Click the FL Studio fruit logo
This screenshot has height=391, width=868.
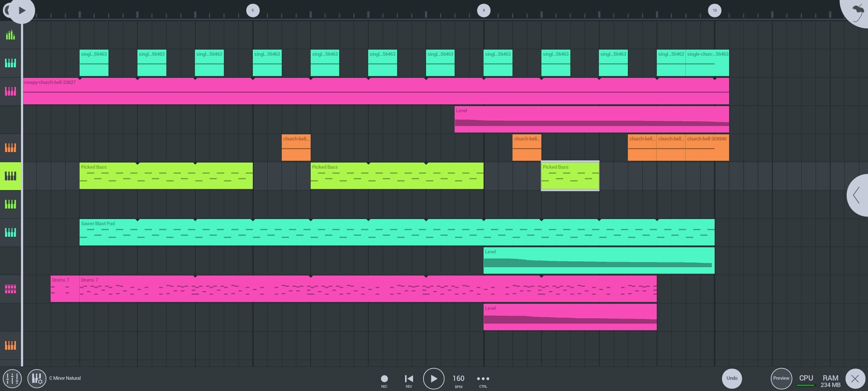858,13
